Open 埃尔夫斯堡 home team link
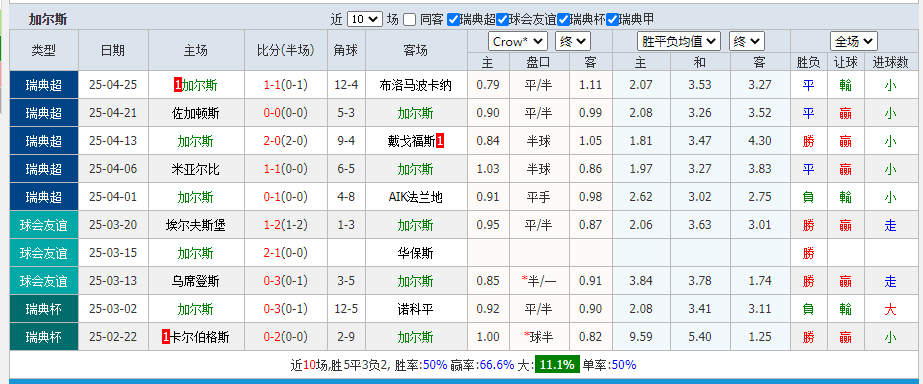 click(195, 225)
